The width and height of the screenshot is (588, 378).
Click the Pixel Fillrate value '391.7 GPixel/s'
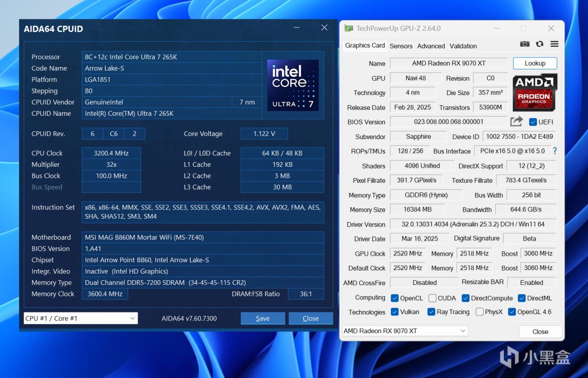(x=417, y=180)
